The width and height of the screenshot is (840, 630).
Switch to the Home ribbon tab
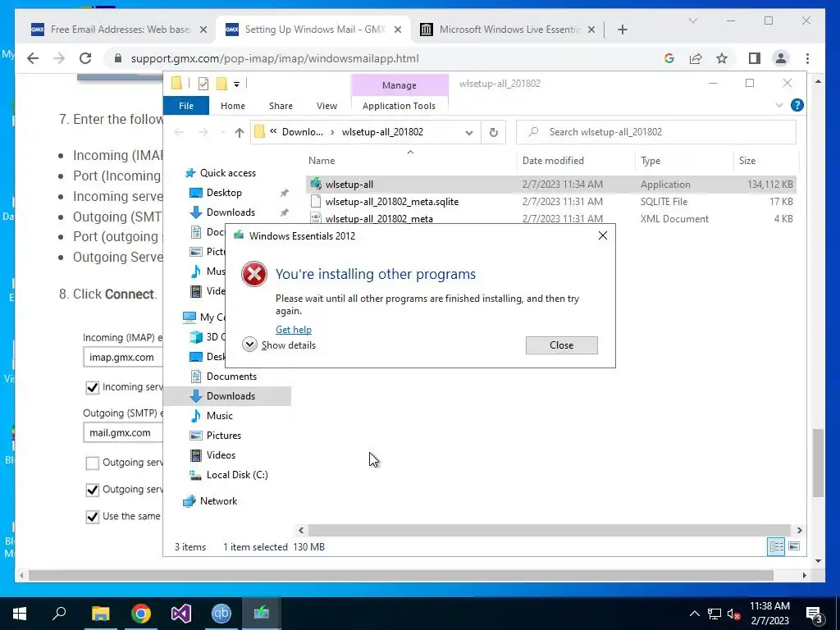click(232, 106)
